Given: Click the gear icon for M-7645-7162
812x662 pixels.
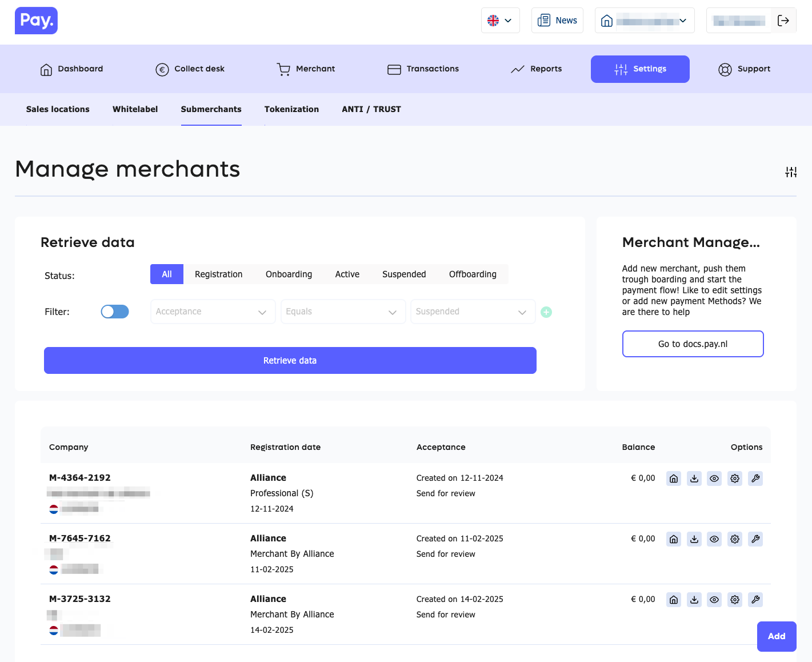Looking at the screenshot, I should [x=735, y=539].
